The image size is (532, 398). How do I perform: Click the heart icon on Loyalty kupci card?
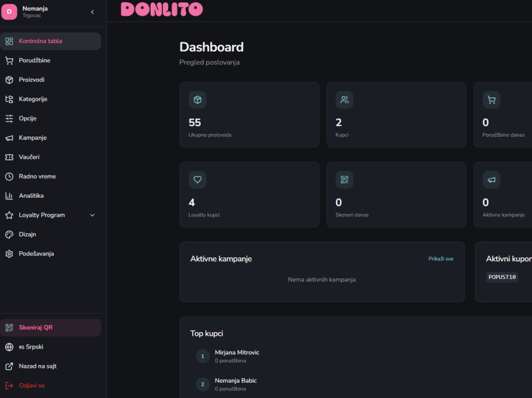click(197, 180)
